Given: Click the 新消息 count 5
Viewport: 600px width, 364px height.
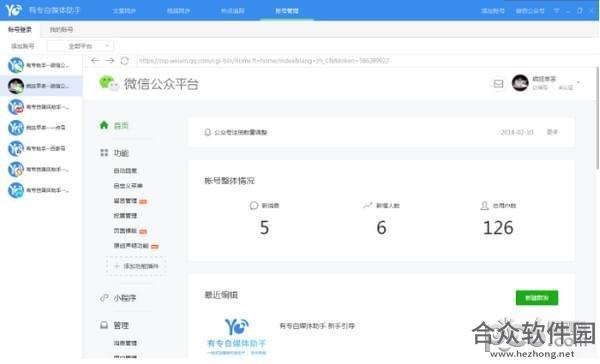Looking at the screenshot, I should pyautogui.click(x=264, y=228).
